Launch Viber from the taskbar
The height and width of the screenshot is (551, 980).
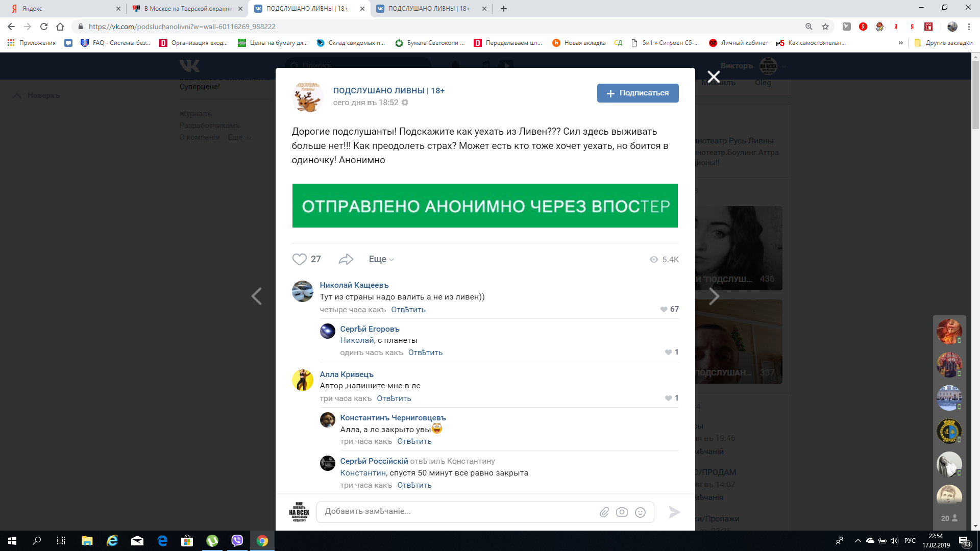pyautogui.click(x=237, y=541)
